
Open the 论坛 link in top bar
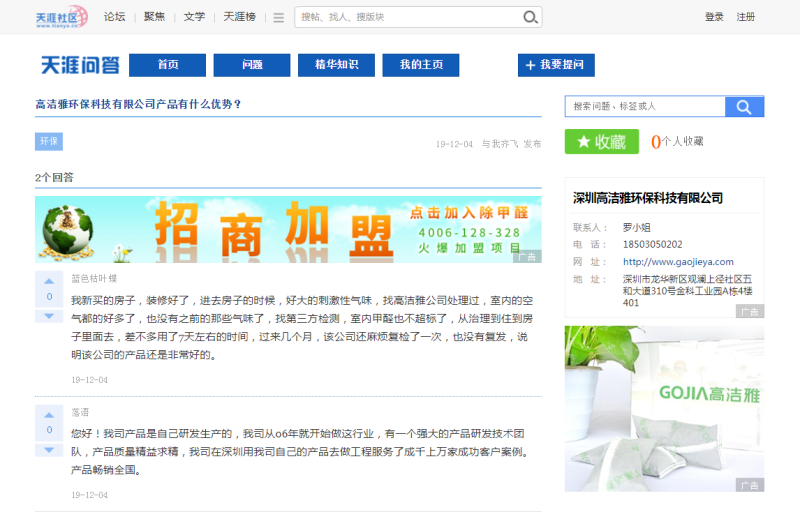coord(115,17)
